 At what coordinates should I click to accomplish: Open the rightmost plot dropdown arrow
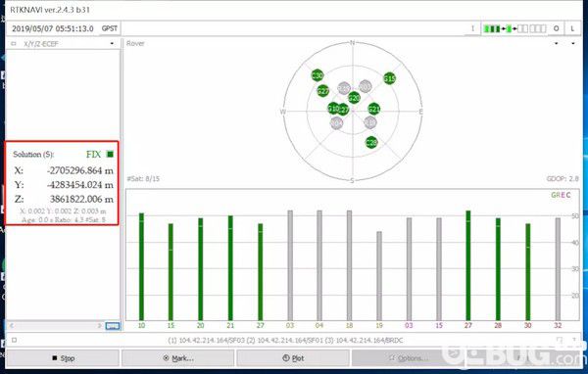pos(573,43)
